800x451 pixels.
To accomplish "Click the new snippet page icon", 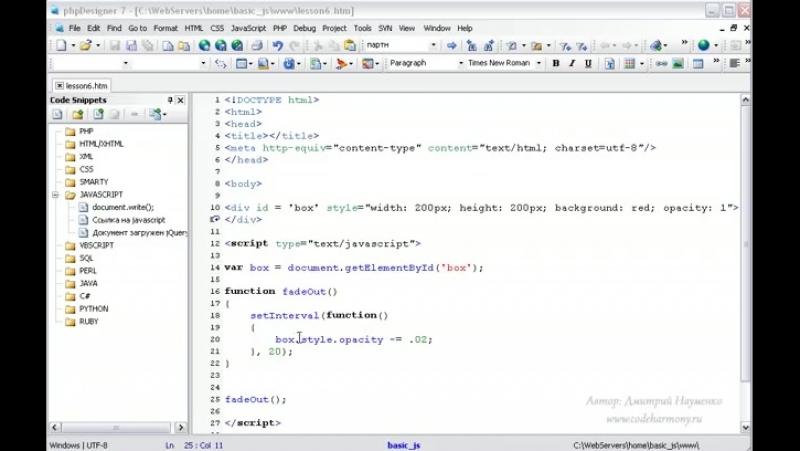I will click(x=57, y=114).
